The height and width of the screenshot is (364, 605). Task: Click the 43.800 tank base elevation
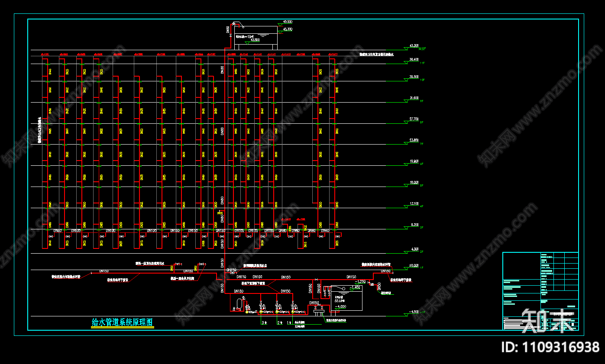tap(255, 40)
